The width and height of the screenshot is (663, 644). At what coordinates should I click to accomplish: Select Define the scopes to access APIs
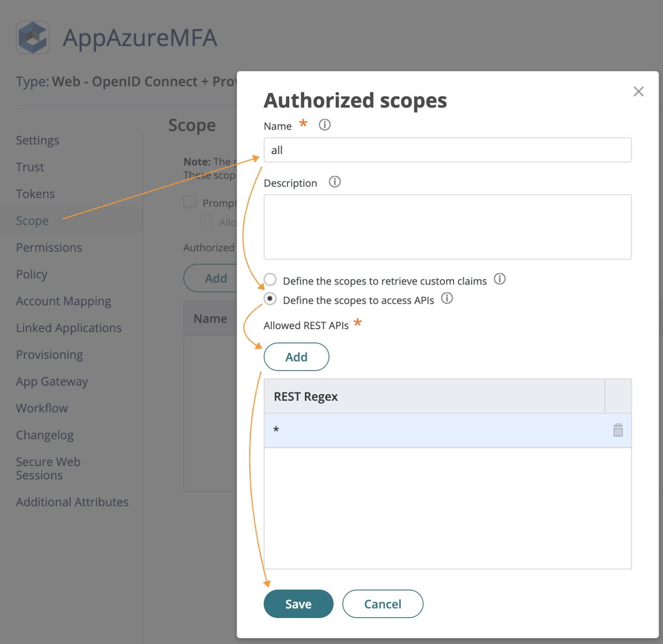pos(270,299)
